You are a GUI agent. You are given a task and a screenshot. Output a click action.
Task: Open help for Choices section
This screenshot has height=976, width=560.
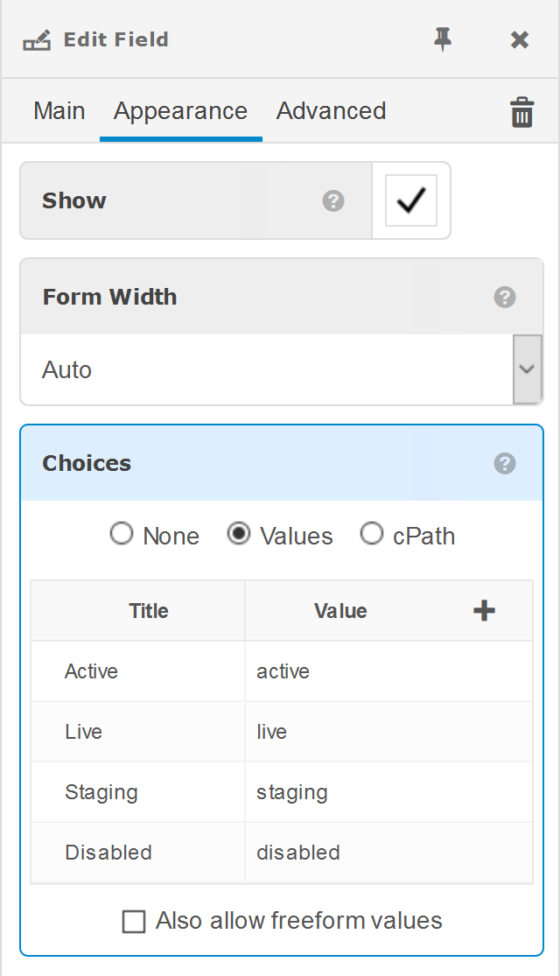504,463
